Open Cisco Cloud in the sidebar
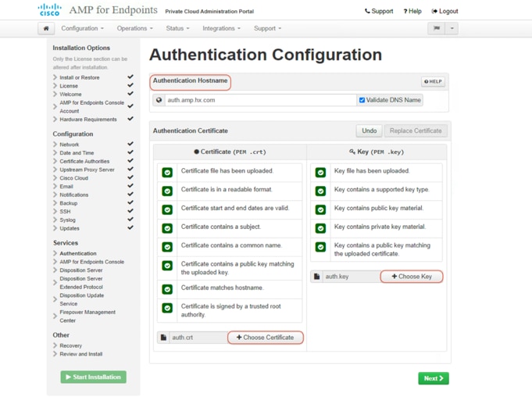The width and height of the screenshot is (532, 411). (x=74, y=178)
